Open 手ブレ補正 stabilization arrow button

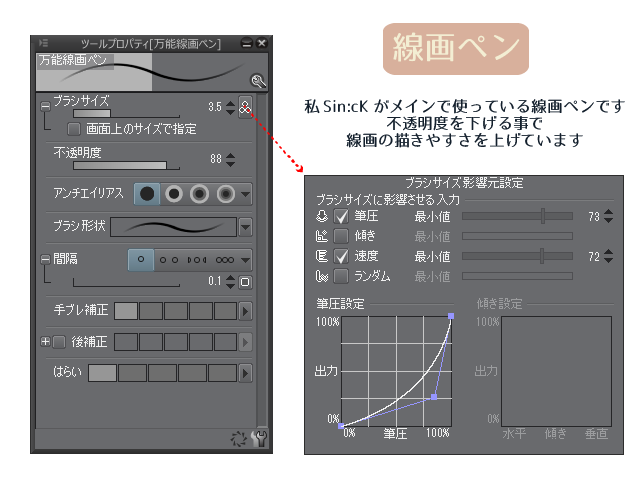(245, 311)
